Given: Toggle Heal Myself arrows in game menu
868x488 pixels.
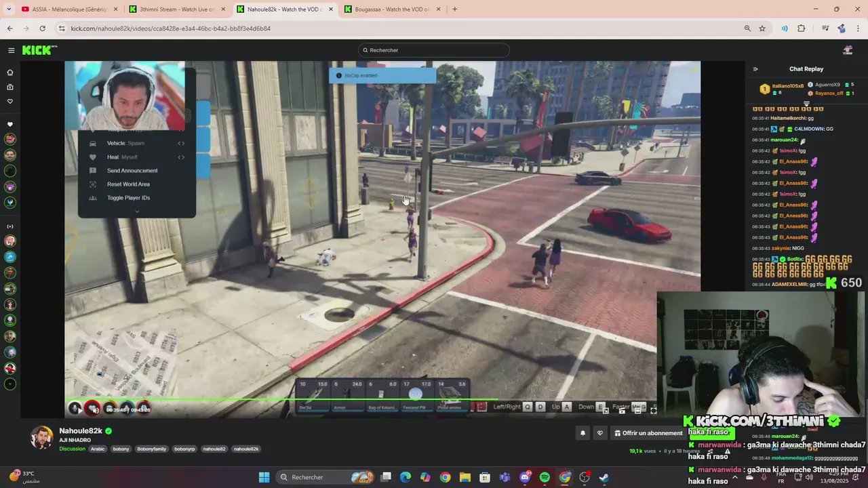Looking at the screenshot, I should (x=181, y=157).
